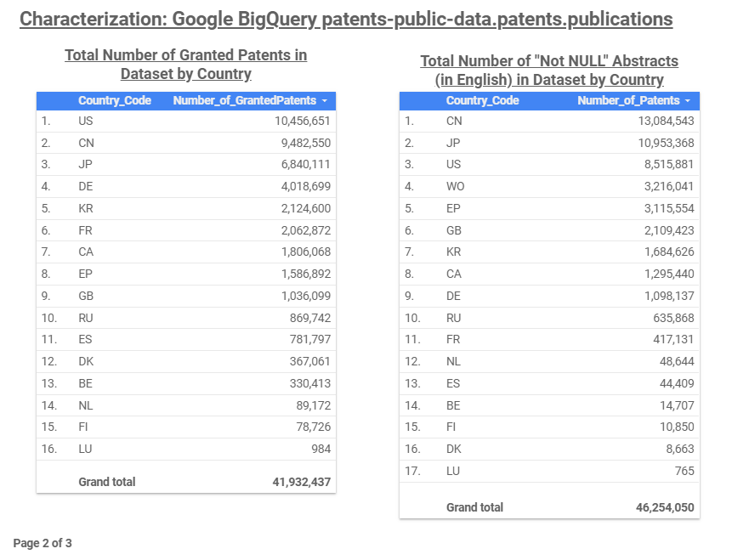Select the DK granted value 367,061
749x560 pixels.
[310, 361]
